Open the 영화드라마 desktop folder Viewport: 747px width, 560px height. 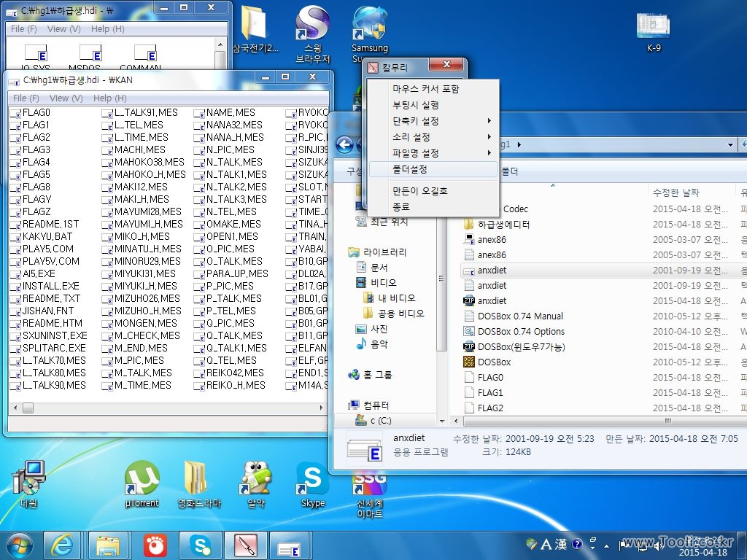[x=199, y=484]
